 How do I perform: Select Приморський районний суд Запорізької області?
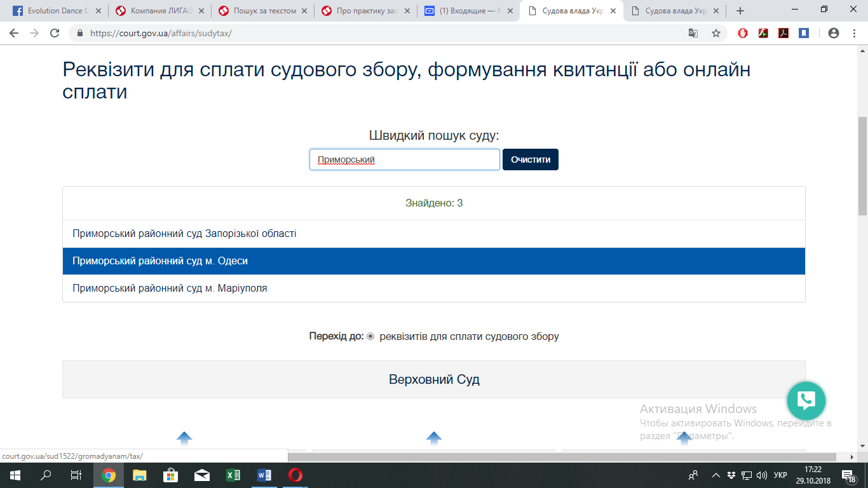tap(434, 234)
